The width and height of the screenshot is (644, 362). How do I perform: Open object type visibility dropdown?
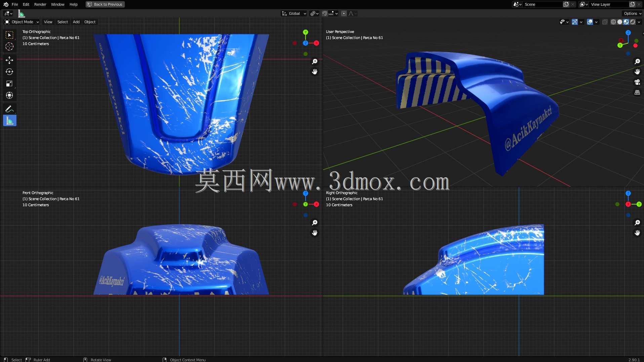click(x=564, y=22)
